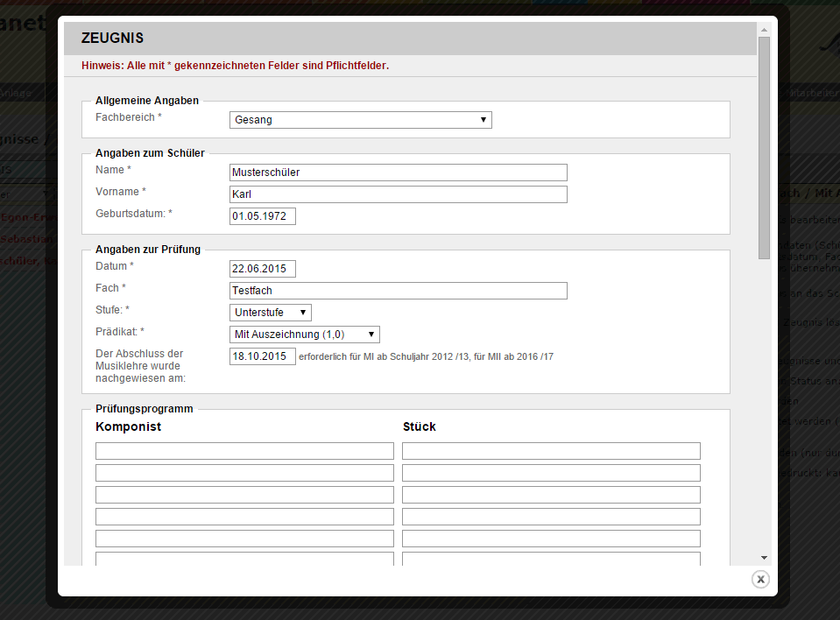This screenshot has width=840, height=620.
Task: Click the Stück column header
Action: coord(420,426)
